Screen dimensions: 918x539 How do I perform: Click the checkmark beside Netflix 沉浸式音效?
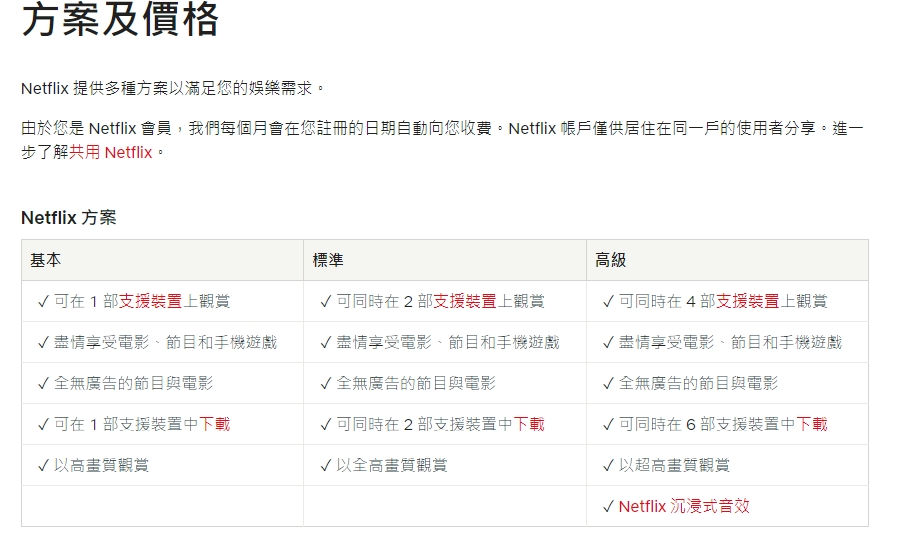(x=608, y=507)
